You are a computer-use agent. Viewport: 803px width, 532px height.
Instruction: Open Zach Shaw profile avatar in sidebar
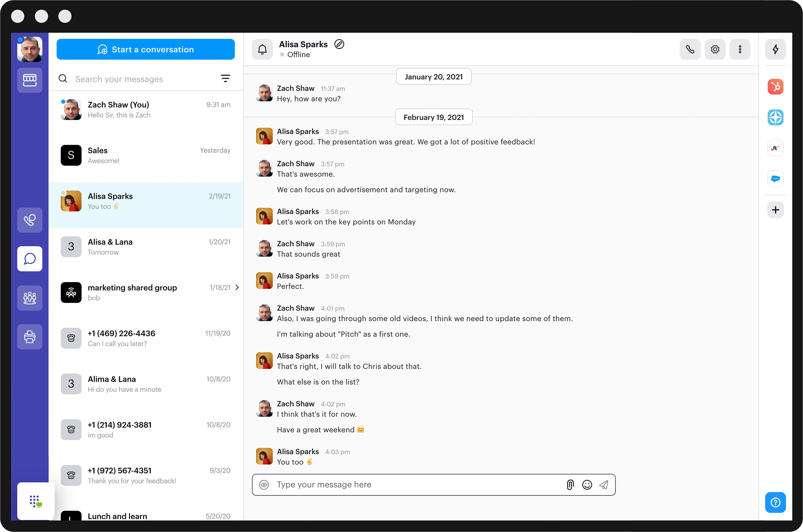click(30, 49)
